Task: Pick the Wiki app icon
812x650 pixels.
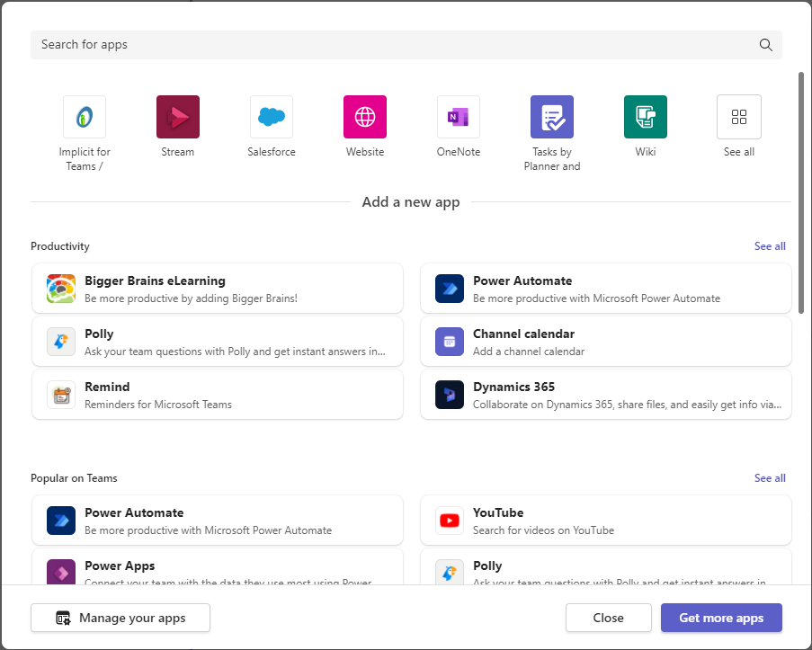Action: (x=646, y=117)
